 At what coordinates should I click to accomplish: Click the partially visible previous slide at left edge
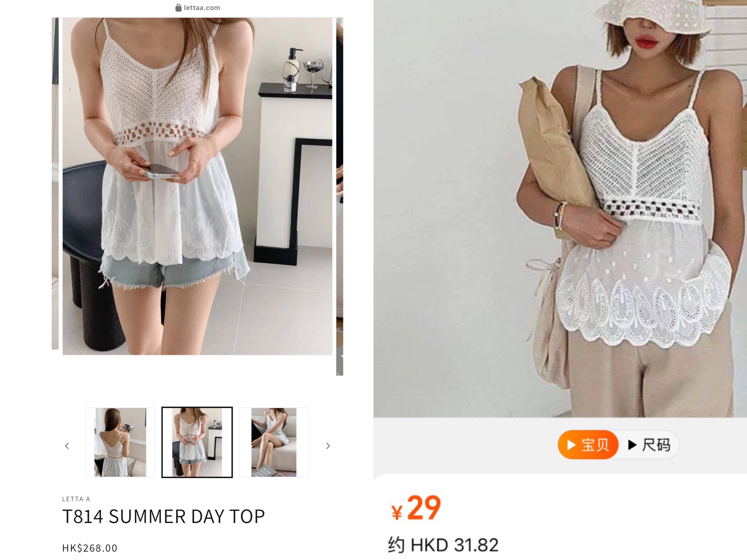click(x=55, y=182)
